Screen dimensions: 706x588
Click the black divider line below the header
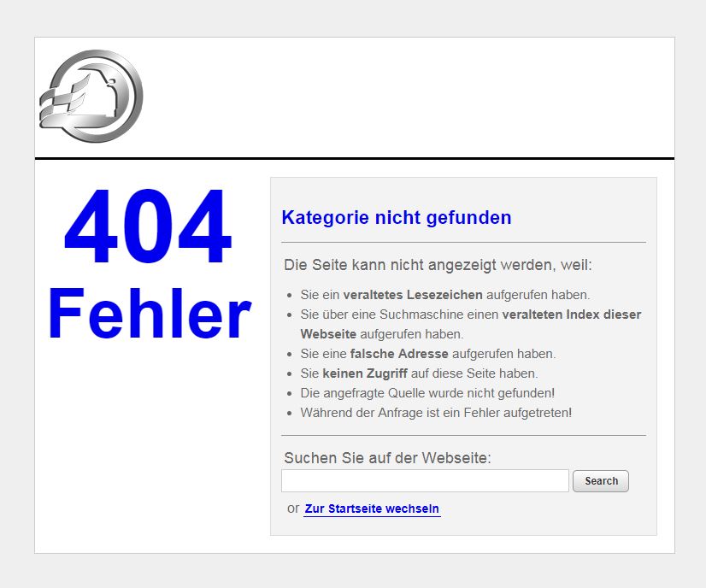[x=354, y=158]
